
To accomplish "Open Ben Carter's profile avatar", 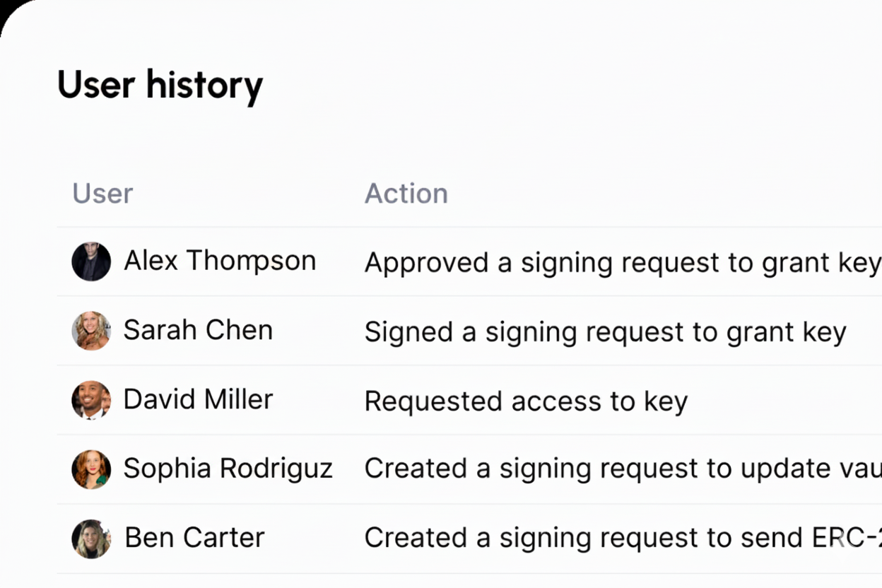I will [91, 539].
